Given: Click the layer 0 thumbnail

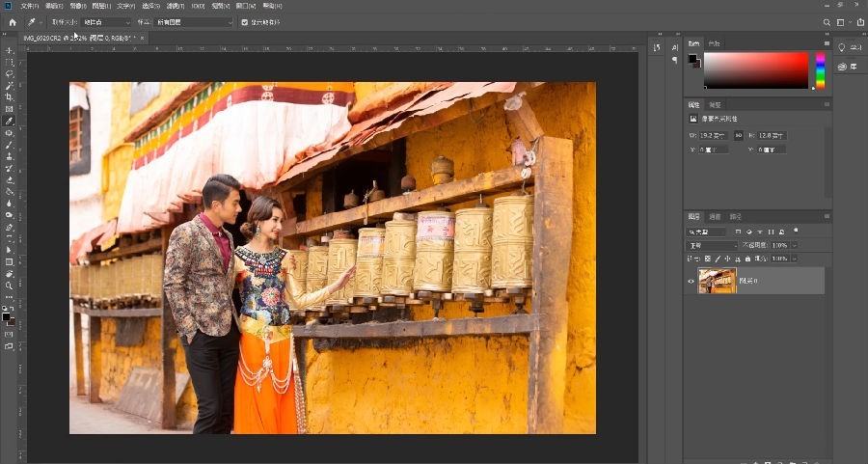Looking at the screenshot, I should click(x=717, y=281).
